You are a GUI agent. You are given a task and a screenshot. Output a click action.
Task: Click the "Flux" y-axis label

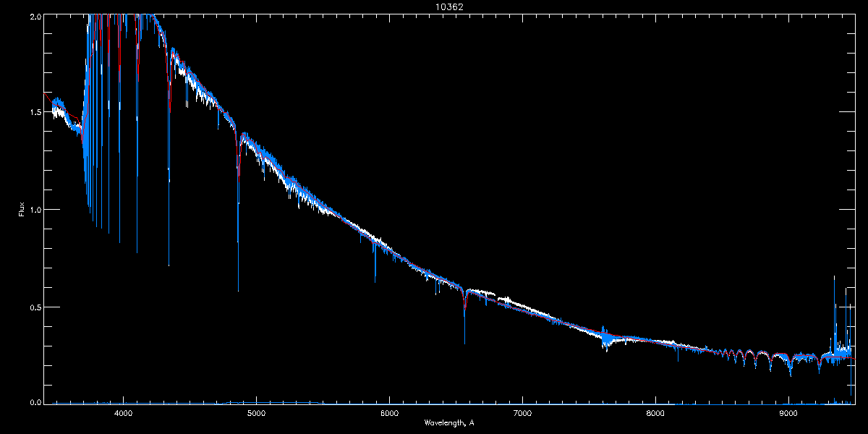click(x=22, y=210)
